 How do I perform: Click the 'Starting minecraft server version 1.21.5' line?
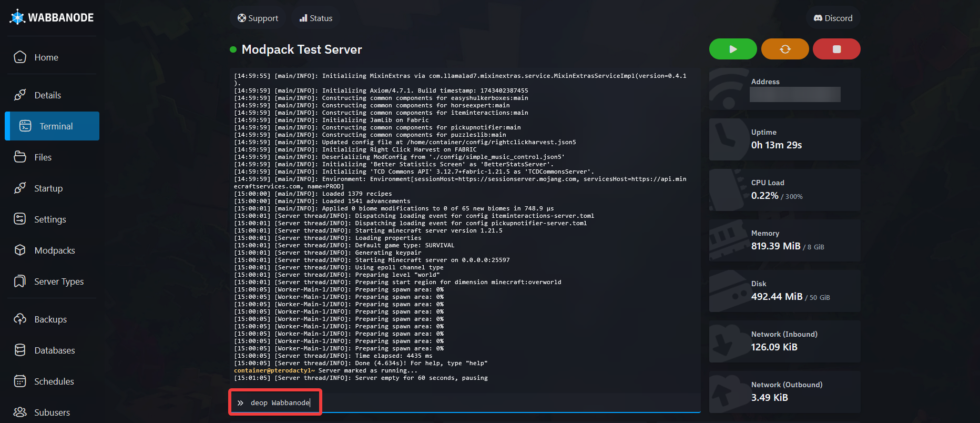(x=368, y=230)
